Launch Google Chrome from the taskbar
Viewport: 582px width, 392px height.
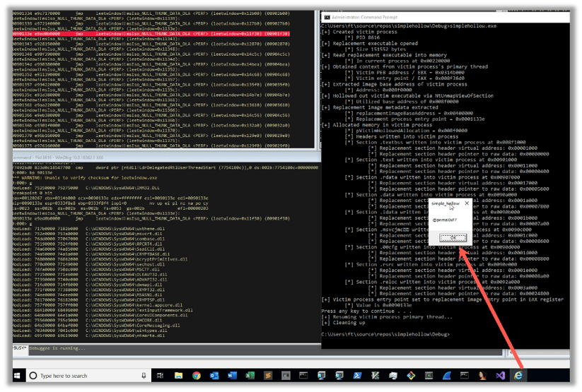pyautogui.click(x=197, y=376)
